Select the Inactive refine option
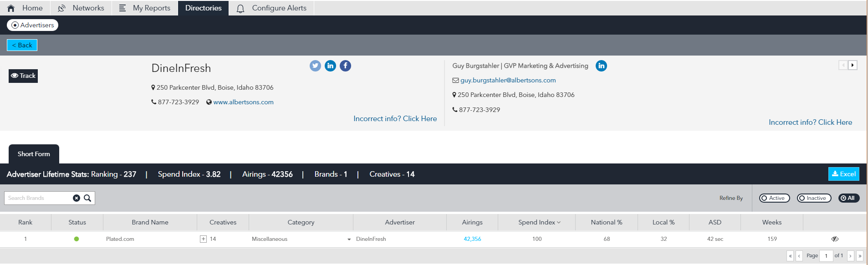The width and height of the screenshot is (868, 265). [814, 198]
